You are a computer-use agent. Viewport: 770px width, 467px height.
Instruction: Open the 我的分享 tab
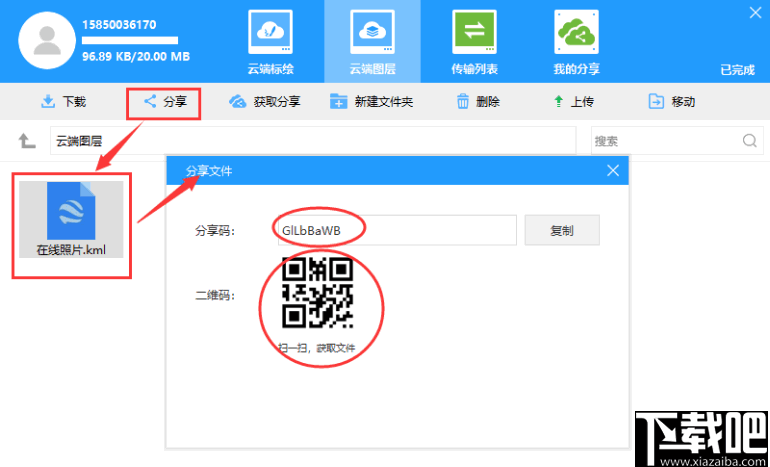point(577,43)
